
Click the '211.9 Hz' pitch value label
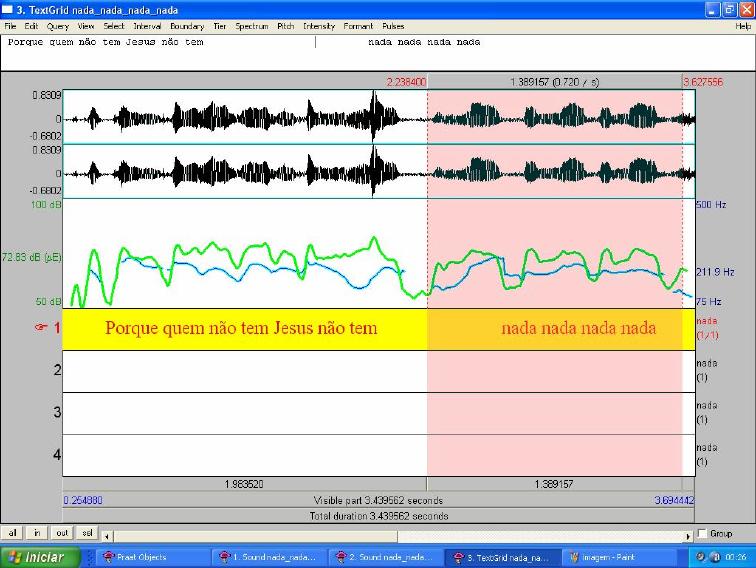pos(716,272)
